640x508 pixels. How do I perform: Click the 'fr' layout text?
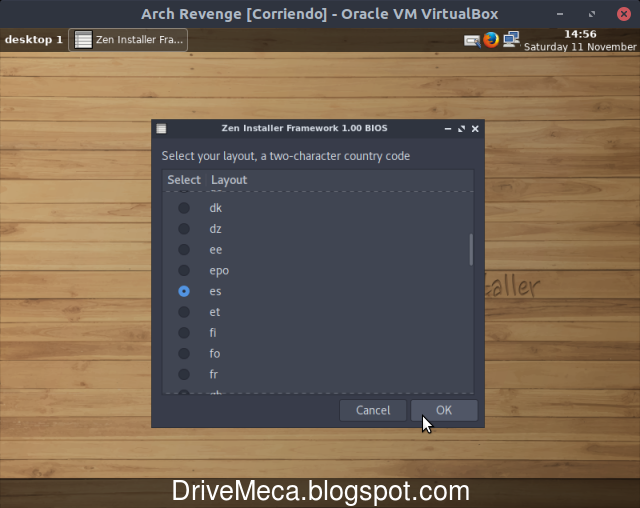point(213,374)
